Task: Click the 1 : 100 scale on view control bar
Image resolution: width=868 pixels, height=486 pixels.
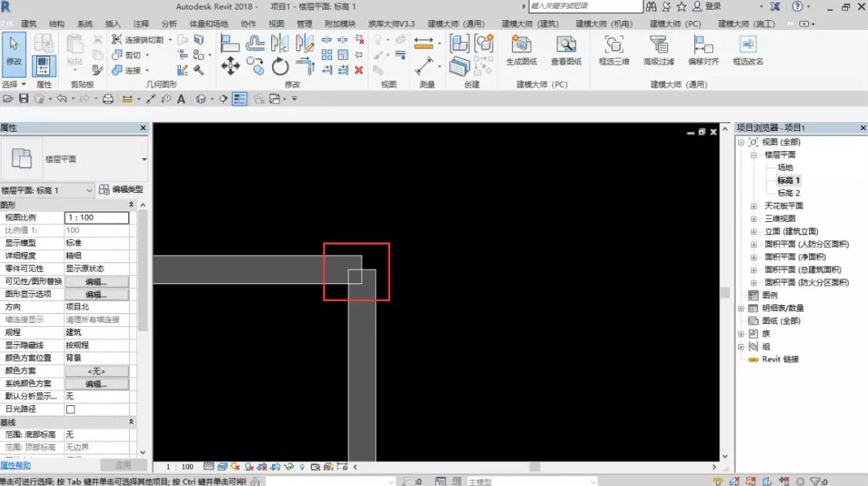Action: [x=180, y=467]
